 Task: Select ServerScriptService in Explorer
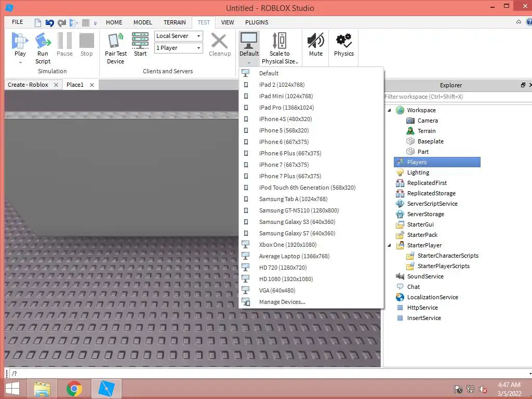click(x=432, y=204)
